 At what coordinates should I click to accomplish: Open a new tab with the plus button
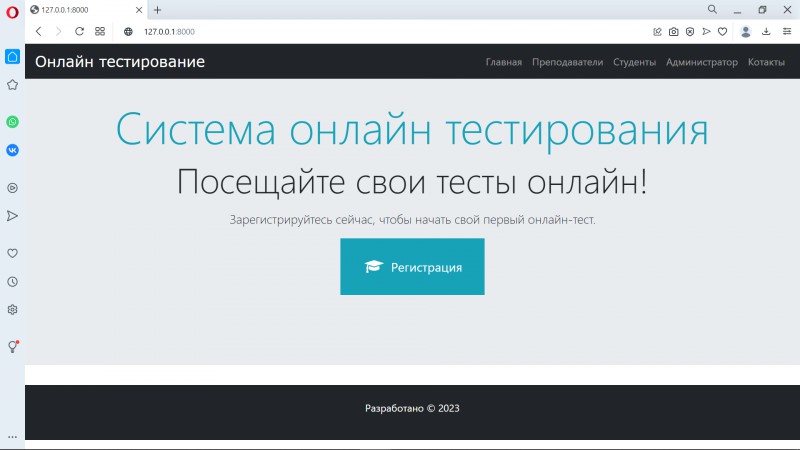coord(158,10)
